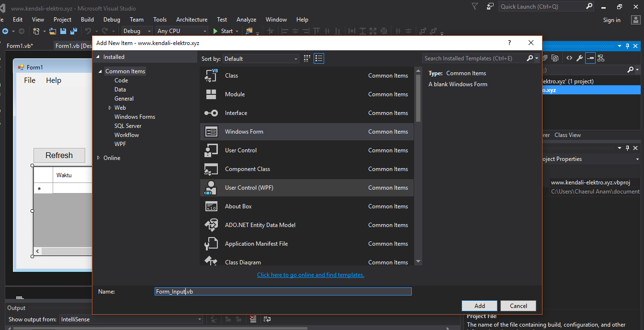Open the Sort by Default dropdown

tap(261, 58)
